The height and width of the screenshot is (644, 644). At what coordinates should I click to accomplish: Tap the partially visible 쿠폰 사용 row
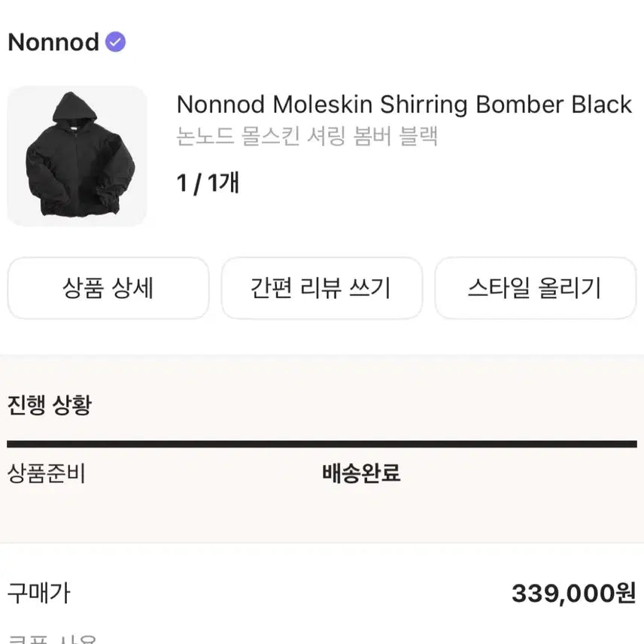click(x=53, y=639)
